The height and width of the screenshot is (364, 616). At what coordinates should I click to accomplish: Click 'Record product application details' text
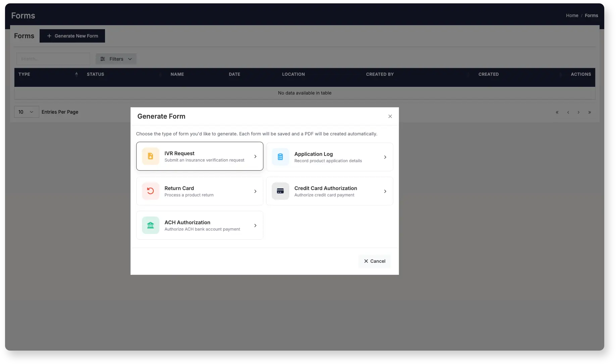point(328,161)
